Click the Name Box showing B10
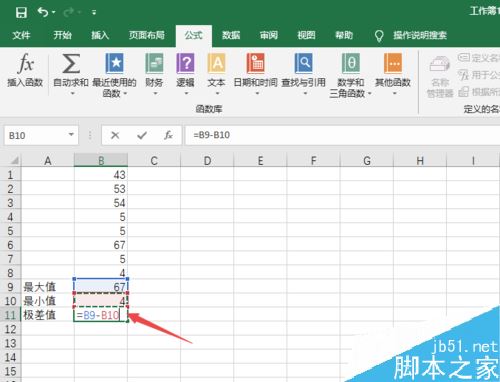Image resolution: width=500 pixels, height=382 pixels. (35, 135)
